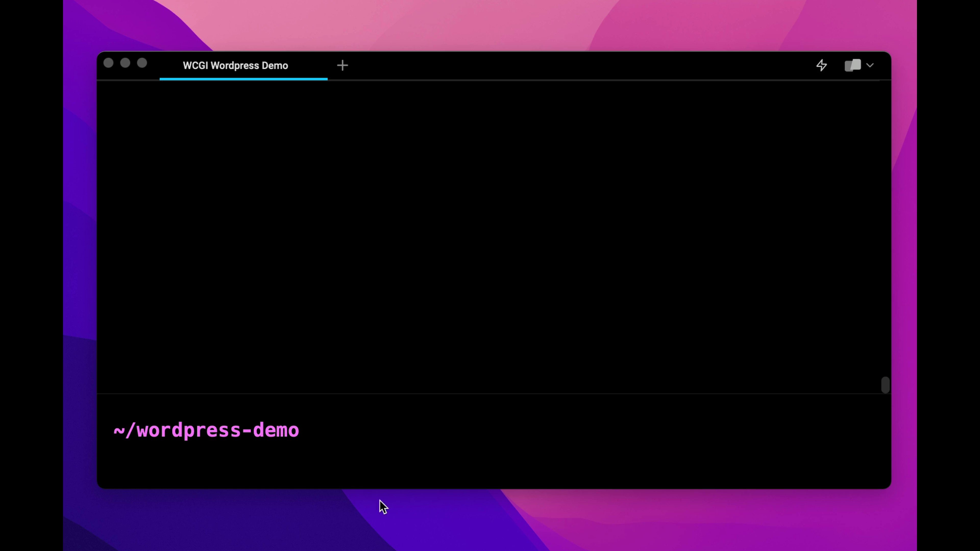Click the divider line above the prompt
The height and width of the screenshot is (551, 980).
[487, 394]
